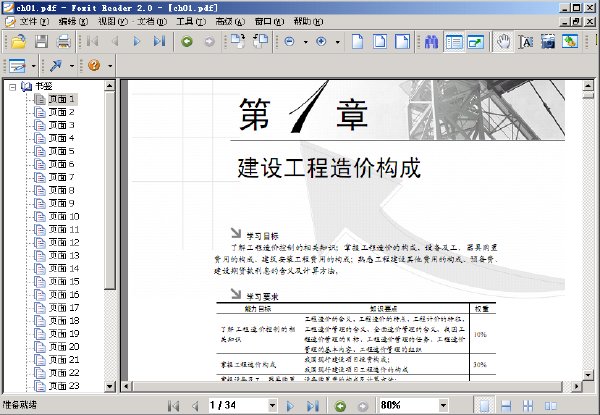Click the last icon in the top toolbar
600x415 pixels.
[570, 41]
